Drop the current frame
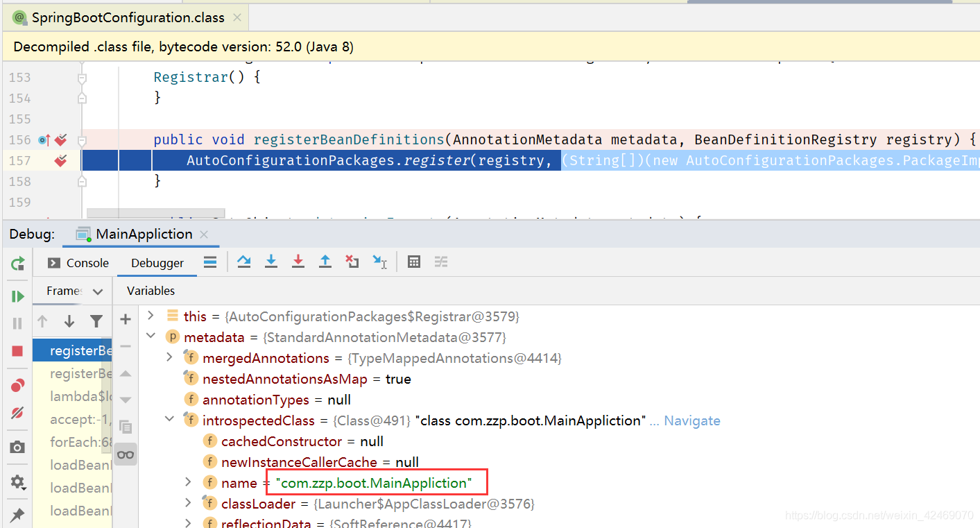The height and width of the screenshot is (528, 980). point(352,262)
